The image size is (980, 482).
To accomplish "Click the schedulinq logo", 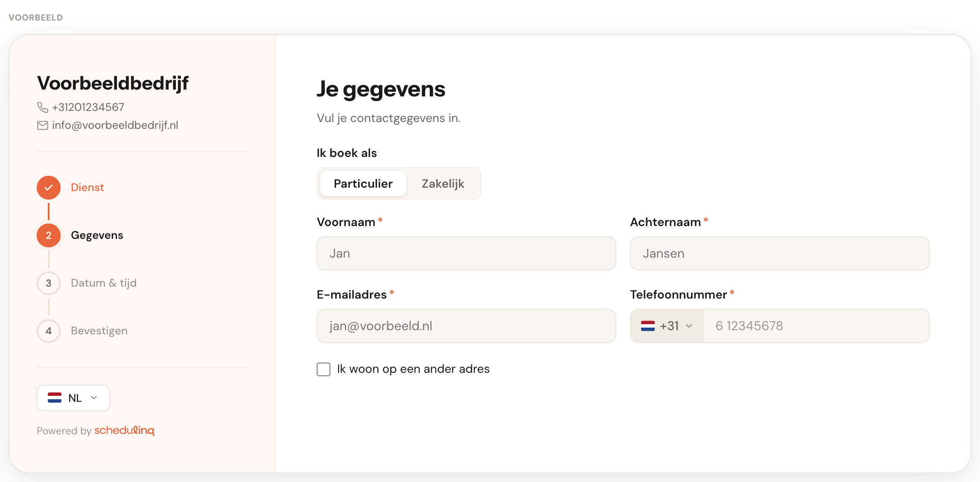I will [124, 430].
